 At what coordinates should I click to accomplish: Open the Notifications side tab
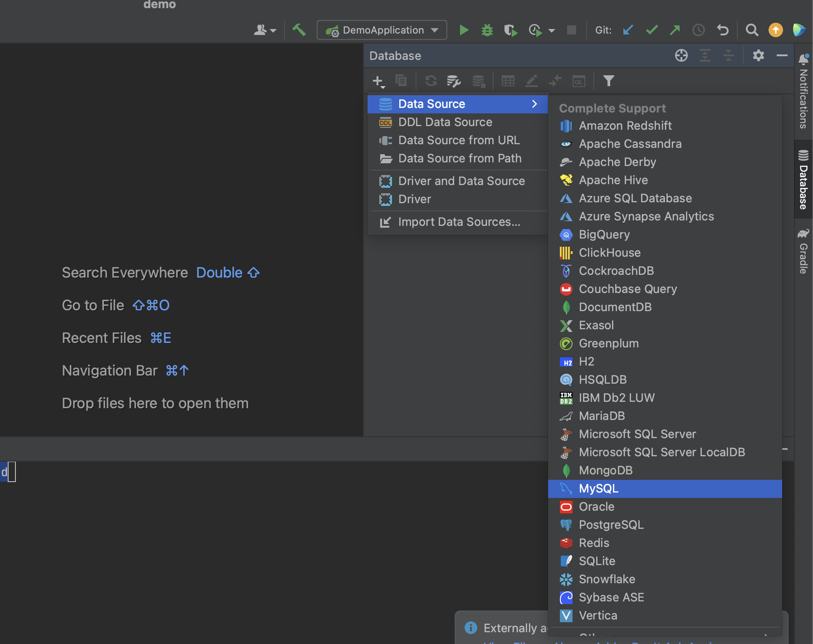[x=803, y=91]
